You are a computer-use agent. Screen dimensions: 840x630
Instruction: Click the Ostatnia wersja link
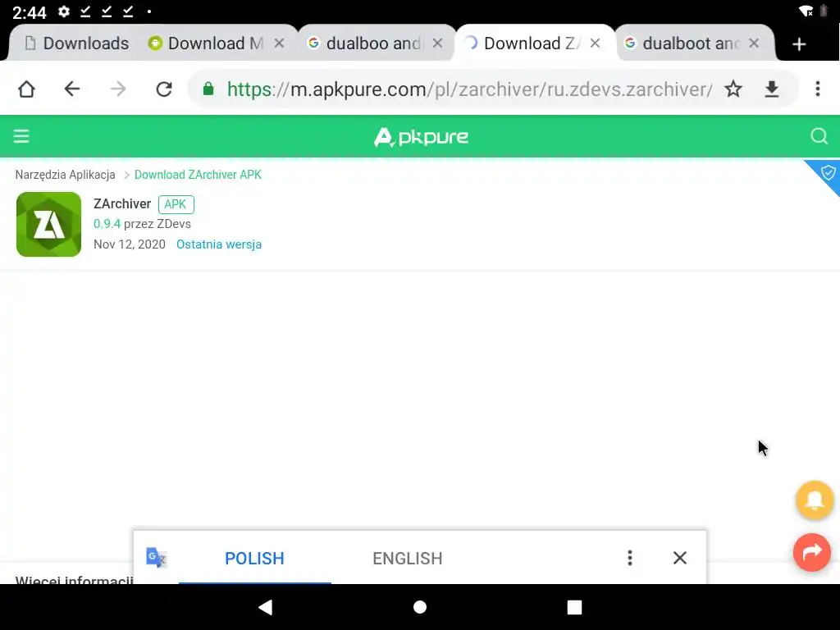(x=219, y=244)
